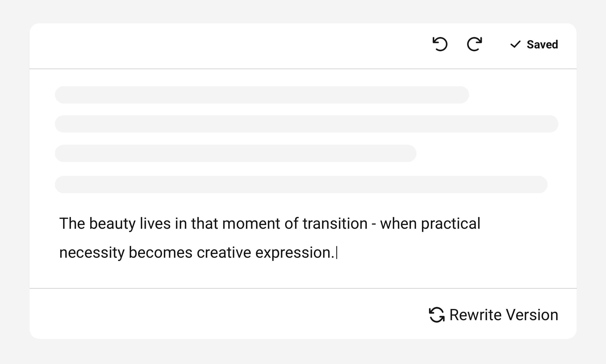Viewport: 606px width, 364px height.
Task: Click the dash after "transition"
Action: point(374,224)
